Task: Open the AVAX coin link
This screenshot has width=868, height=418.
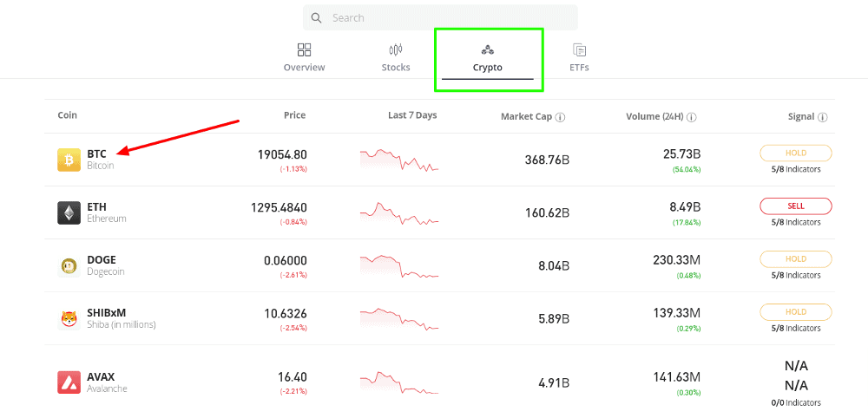Action: click(101, 377)
